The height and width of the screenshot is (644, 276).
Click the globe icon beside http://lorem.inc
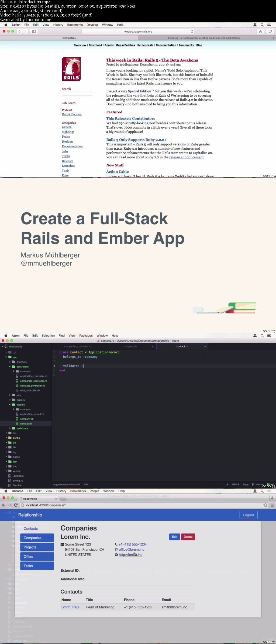116,555
